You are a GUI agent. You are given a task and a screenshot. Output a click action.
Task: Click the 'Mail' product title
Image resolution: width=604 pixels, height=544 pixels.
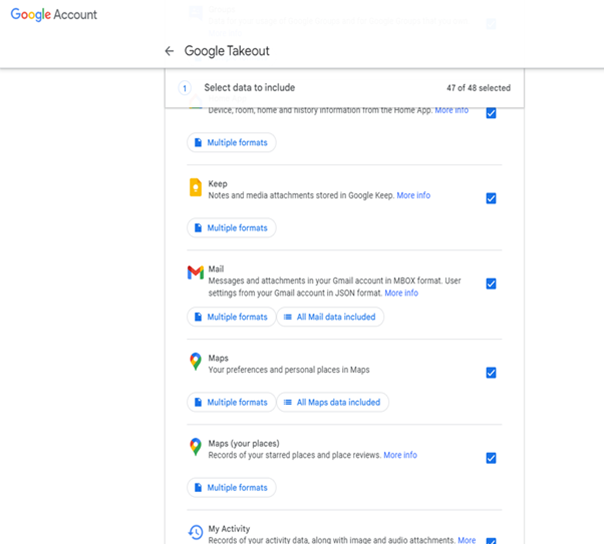(216, 269)
